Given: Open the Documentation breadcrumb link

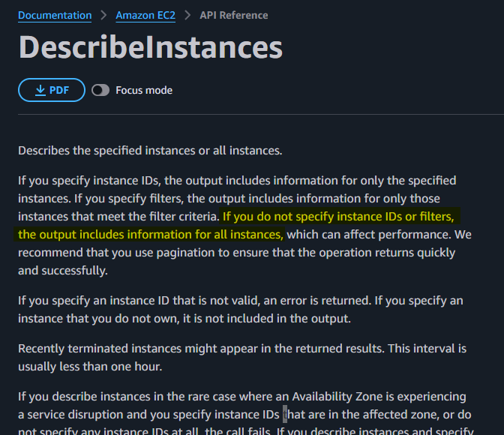Looking at the screenshot, I should (x=55, y=15).
